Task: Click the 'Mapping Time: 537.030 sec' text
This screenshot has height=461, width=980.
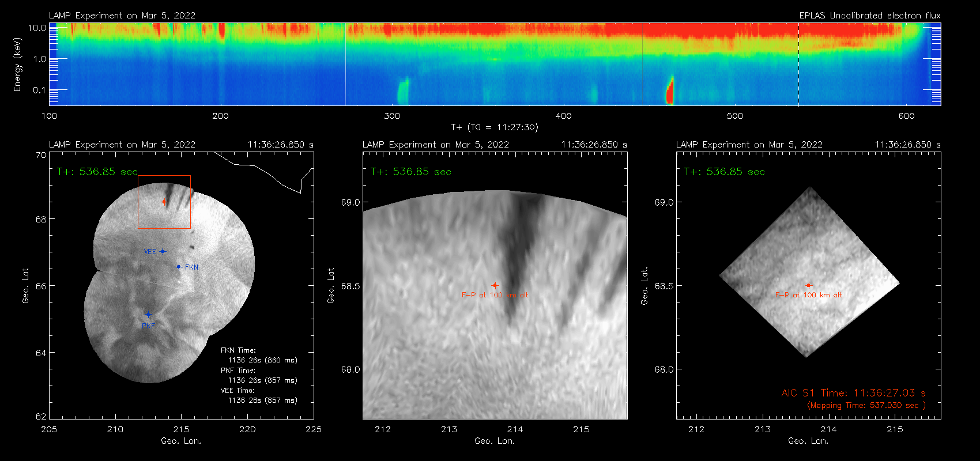Action: [x=866, y=405]
